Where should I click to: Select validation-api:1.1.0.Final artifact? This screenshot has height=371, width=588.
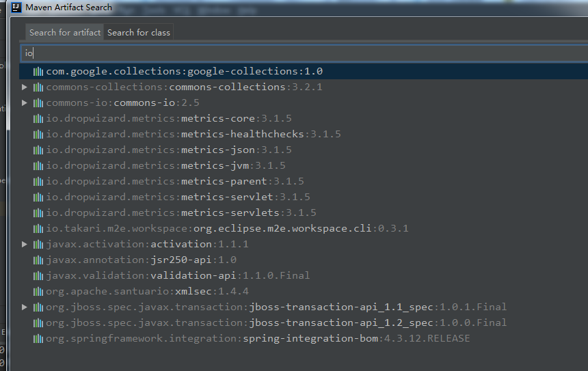[178, 276]
